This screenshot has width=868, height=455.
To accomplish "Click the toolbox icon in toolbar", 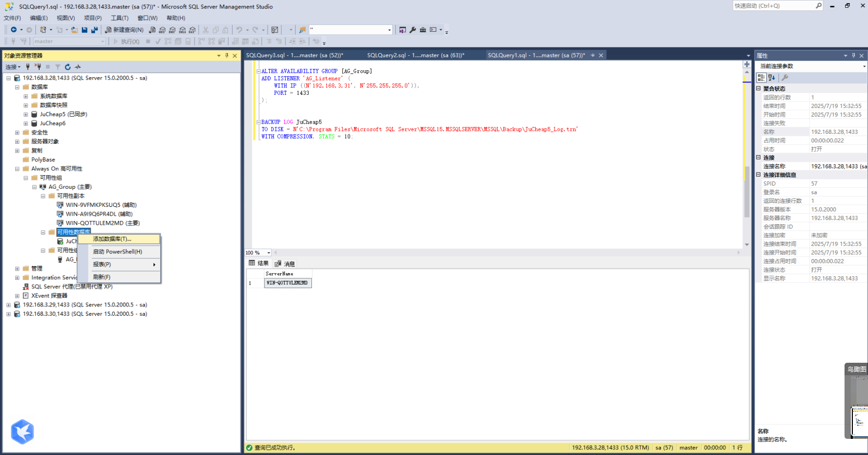I will (x=423, y=30).
